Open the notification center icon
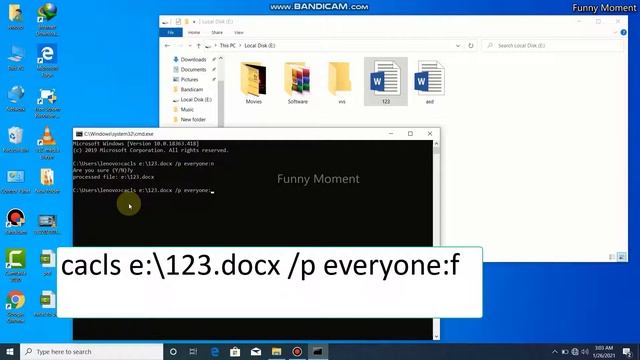 pos(627,351)
